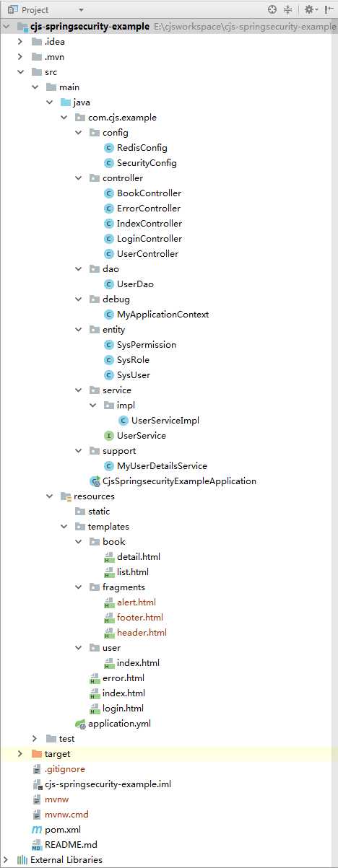The width and height of the screenshot is (338, 868).
Task: Select LoginController in the tree
Action: point(149,239)
